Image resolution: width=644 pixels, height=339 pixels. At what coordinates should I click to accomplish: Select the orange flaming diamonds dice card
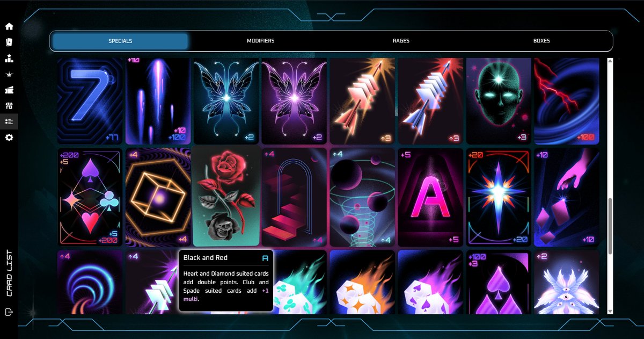tap(362, 282)
